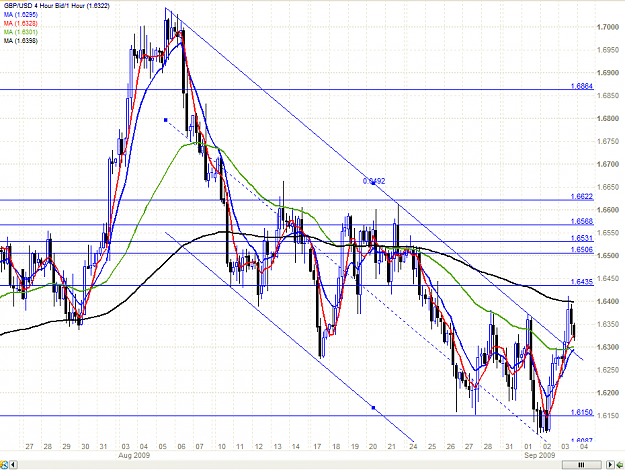Click the 1.6200 price axis label
The width and height of the screenshot is (625, 470).
(608, 393)
